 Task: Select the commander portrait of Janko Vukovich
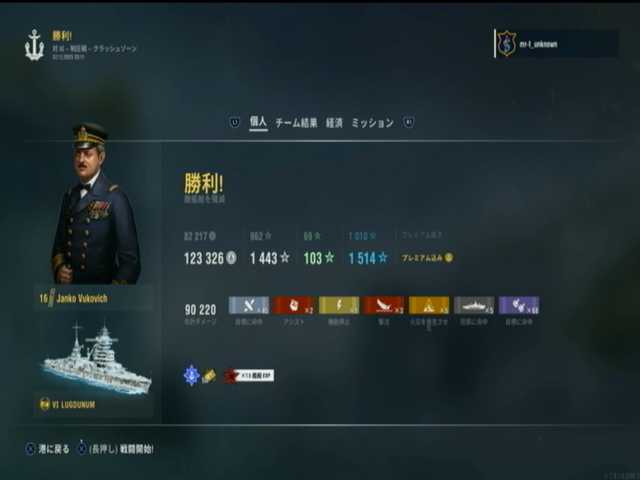coord(95,203)
